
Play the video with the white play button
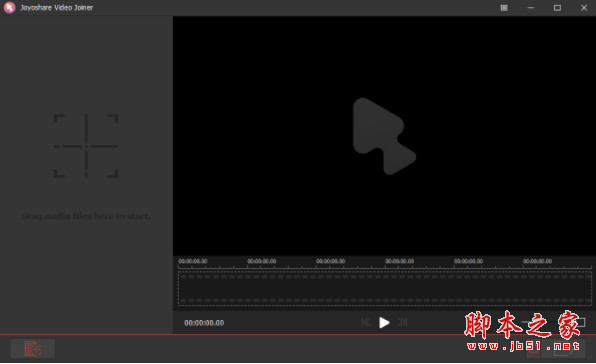click(x=384, y=323)
